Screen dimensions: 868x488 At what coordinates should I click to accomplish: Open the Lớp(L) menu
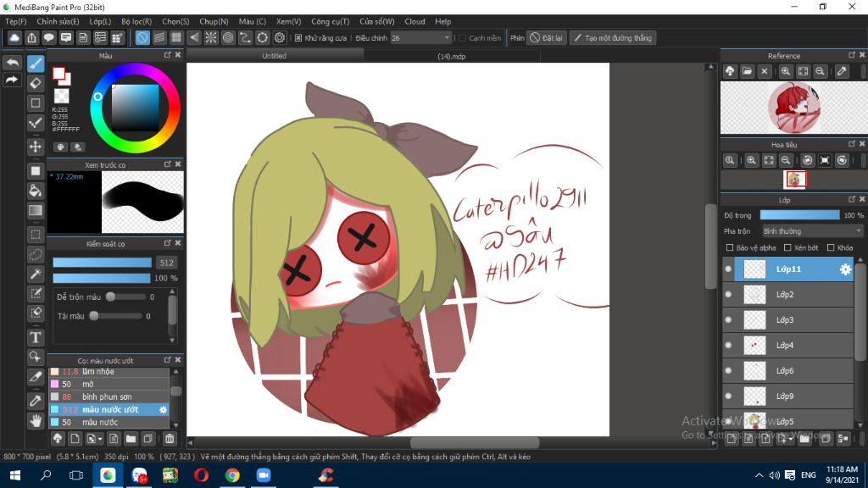100,21
